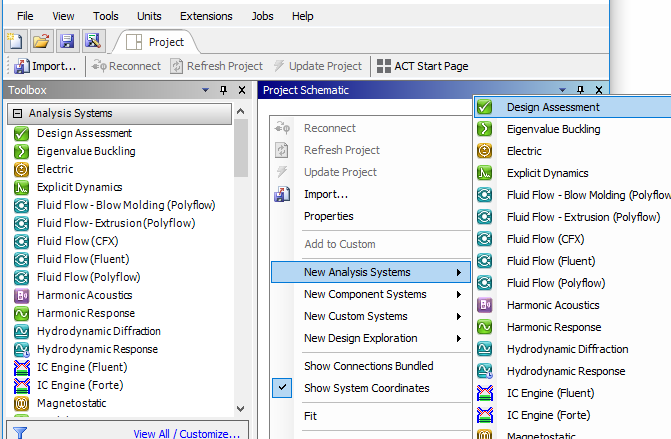Click View All / Customize link

[x=186, y=434]
